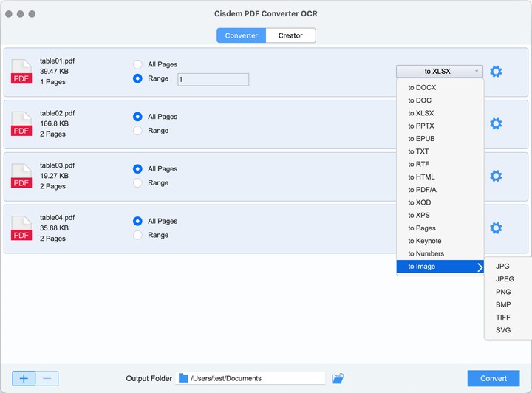The width and height of the screenshot is (532, 393).
Task: Choose 'to XOD' from format list
Action: point(440,202)
